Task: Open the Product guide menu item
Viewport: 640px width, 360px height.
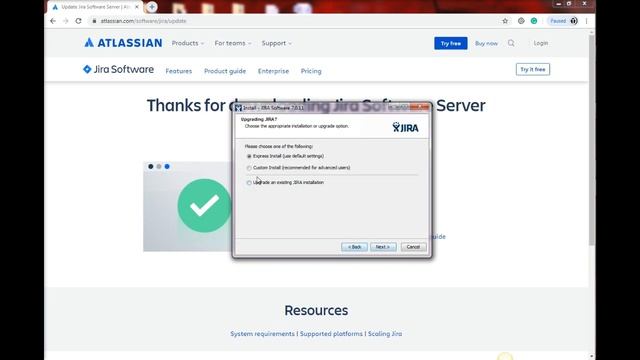Action: click(225, 71)
